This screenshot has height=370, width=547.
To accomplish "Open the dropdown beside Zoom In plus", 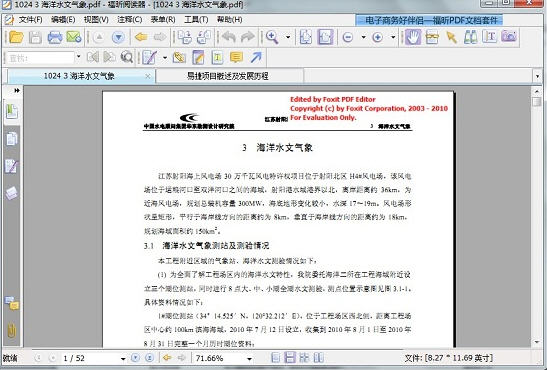I will [393, 37].
